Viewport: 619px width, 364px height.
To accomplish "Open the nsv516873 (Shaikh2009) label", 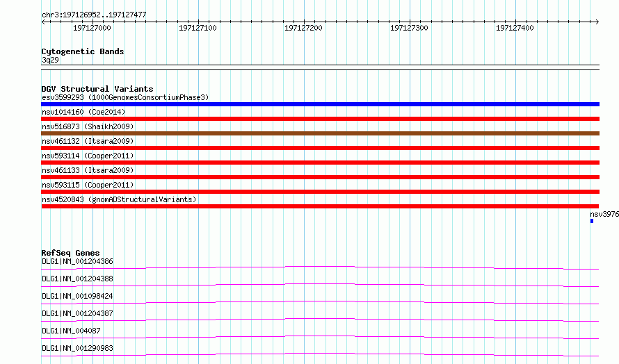I will click(x=88, y=126).
